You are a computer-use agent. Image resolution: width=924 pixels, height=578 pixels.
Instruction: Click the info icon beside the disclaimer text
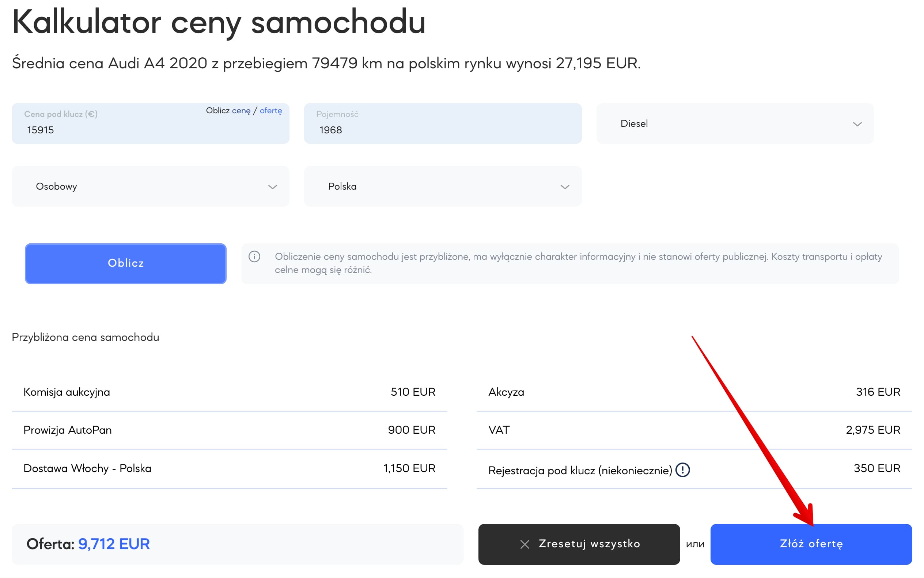click(x=254, y=256)
